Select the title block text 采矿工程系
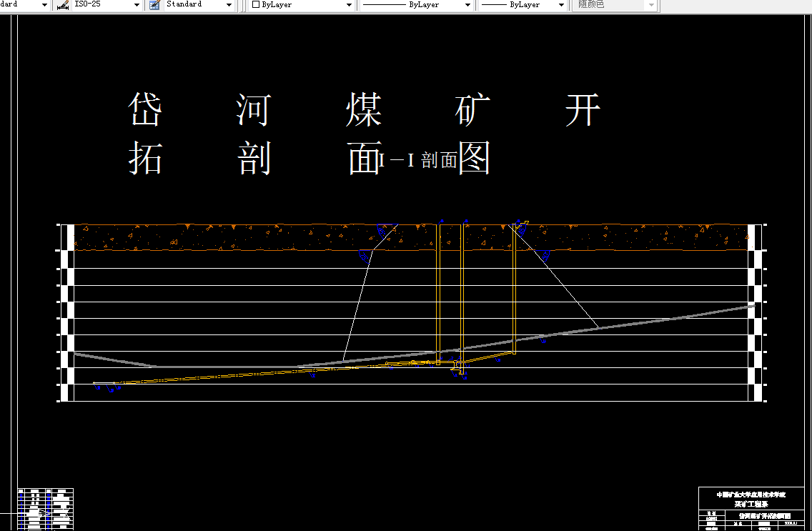 point(751,504)
